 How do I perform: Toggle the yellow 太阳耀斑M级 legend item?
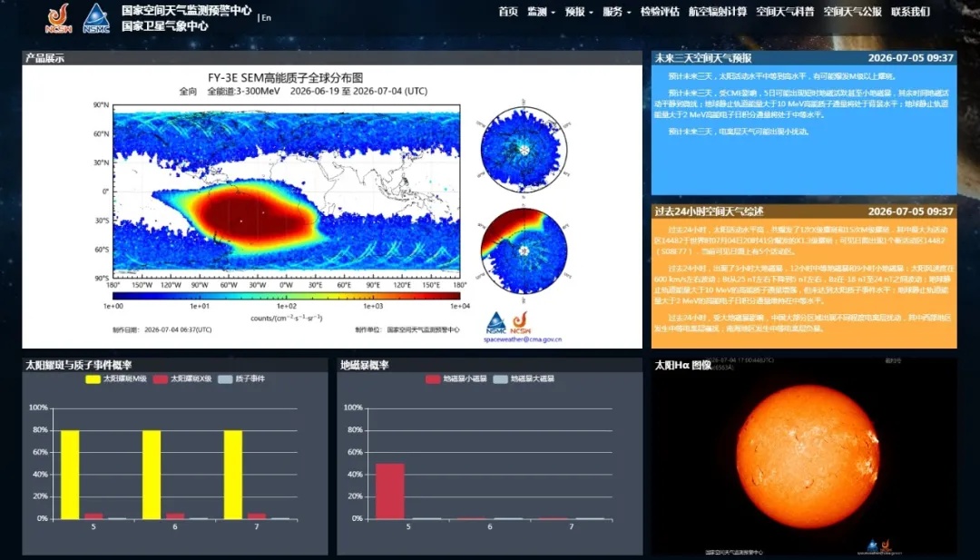(116, 378)
